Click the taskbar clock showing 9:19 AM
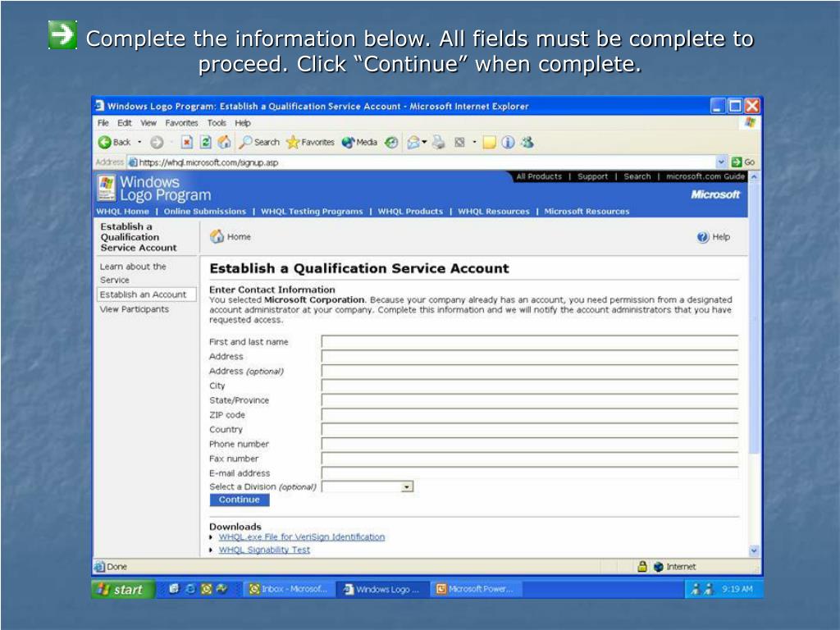Viewport: 840px width, 630px height. coord(737,589)
